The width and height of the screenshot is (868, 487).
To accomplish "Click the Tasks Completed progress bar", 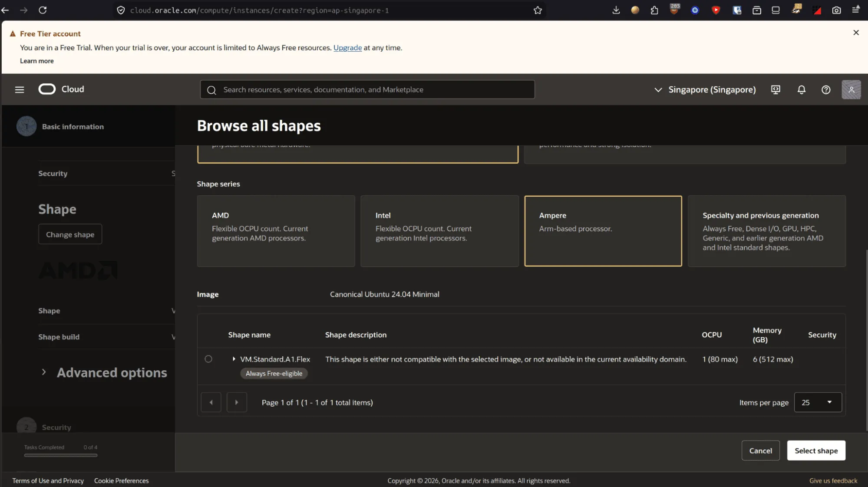I will click(61, 455).
